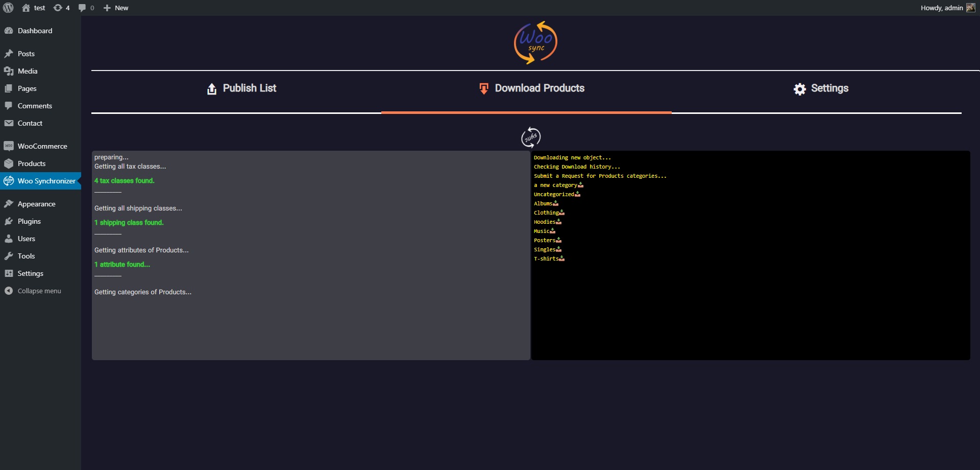Image resolution: width=980 pixels, height=470 pixels.
Task: Click the Comments speech bubble sidebar icon
Action: click(x=9, y=106)
